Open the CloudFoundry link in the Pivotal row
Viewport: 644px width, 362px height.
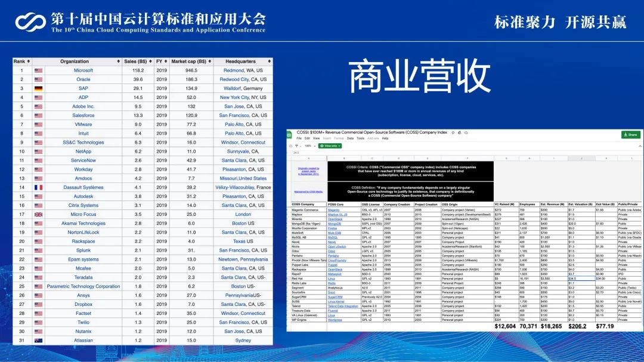click(x=337, y=260)
